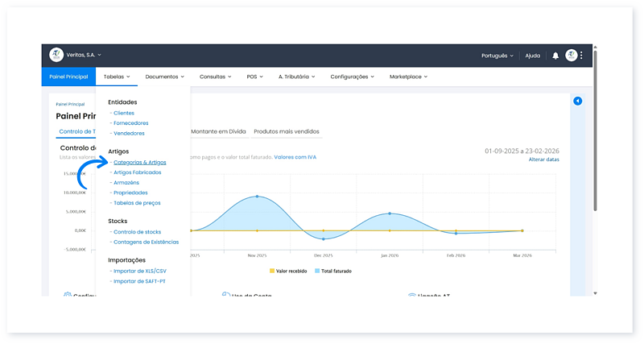Open Categorias & Artigos from the menu
Screen dimensions: 644x344
[x=140, y=162]
